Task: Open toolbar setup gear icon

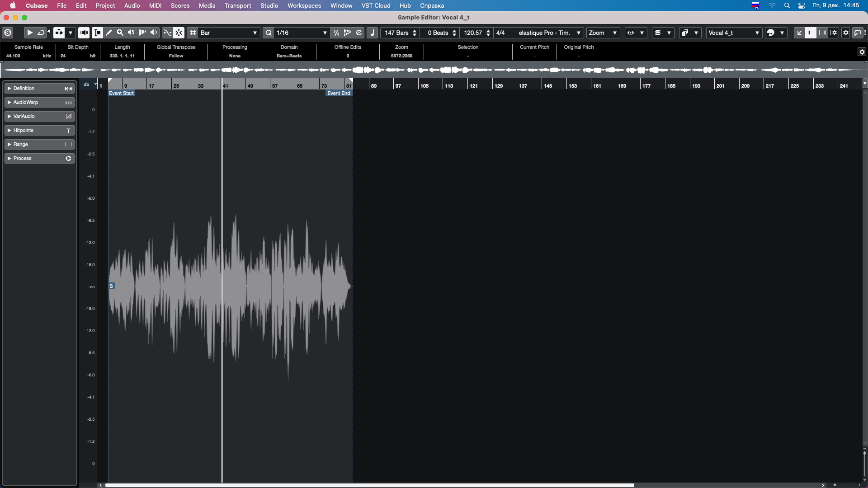Action: point(846,33)
